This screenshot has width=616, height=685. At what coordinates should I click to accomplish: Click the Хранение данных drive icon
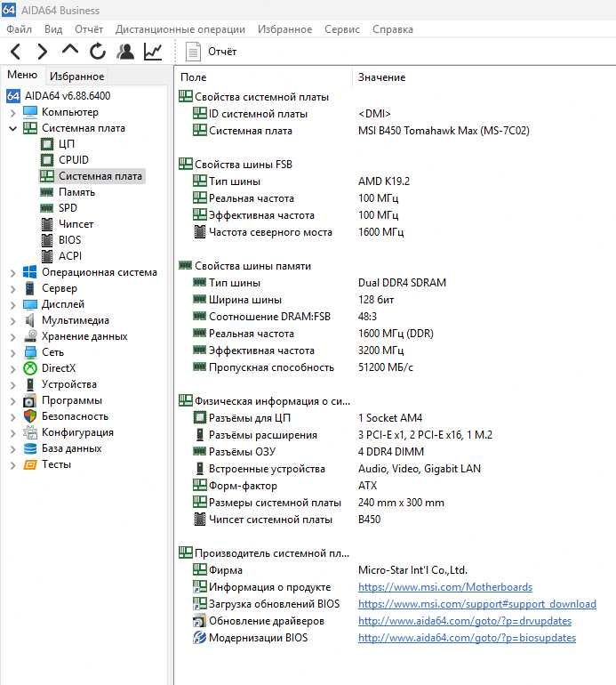pyautogui.click(x=30, y=336)
